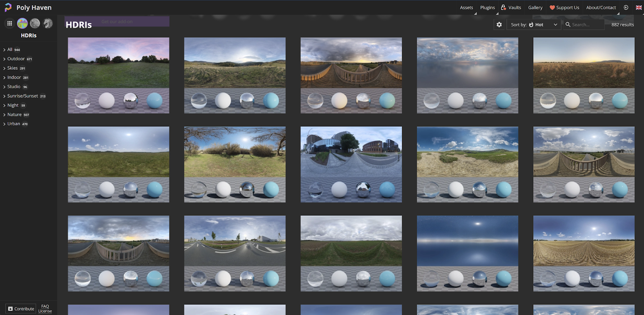644x315 pixels.
Task: Open the Sort by Hot dropdown
Action: click(534, 25)
